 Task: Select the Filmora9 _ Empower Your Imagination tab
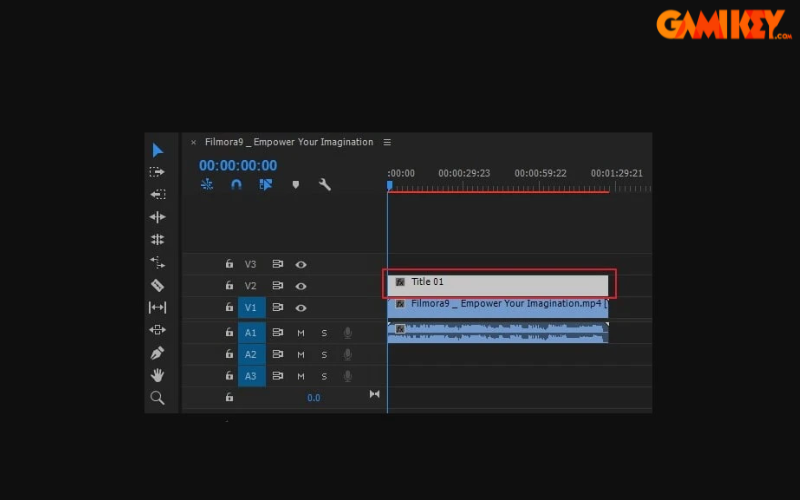point(289,142)
